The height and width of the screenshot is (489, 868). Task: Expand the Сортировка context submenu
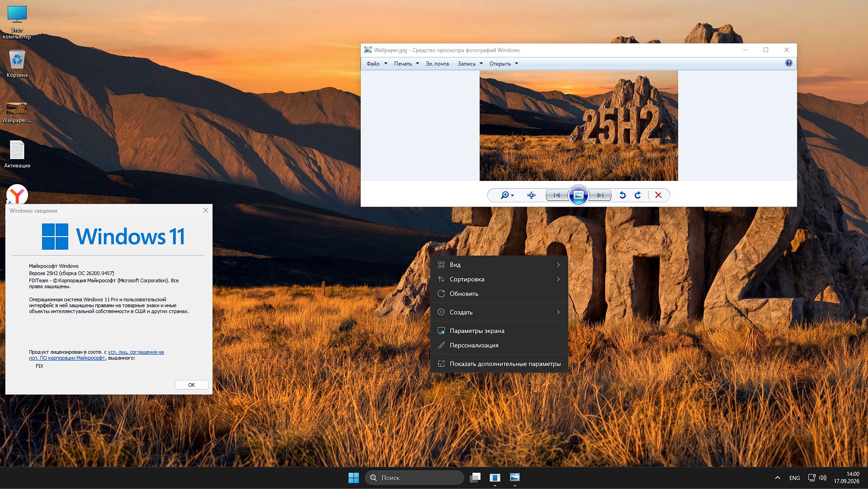tap(499, 279)
